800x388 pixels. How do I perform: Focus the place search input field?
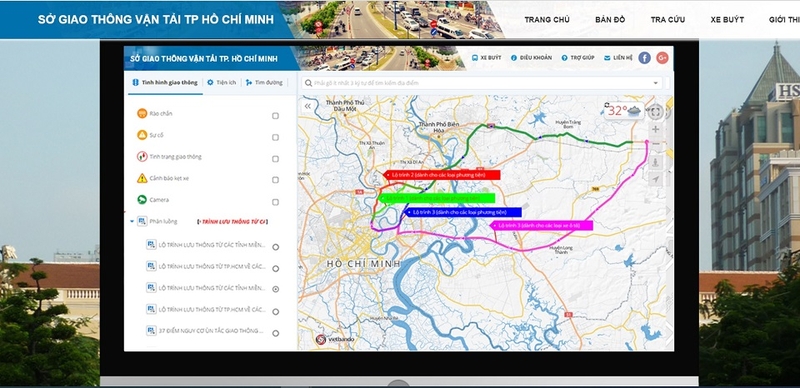coord(482,83)
